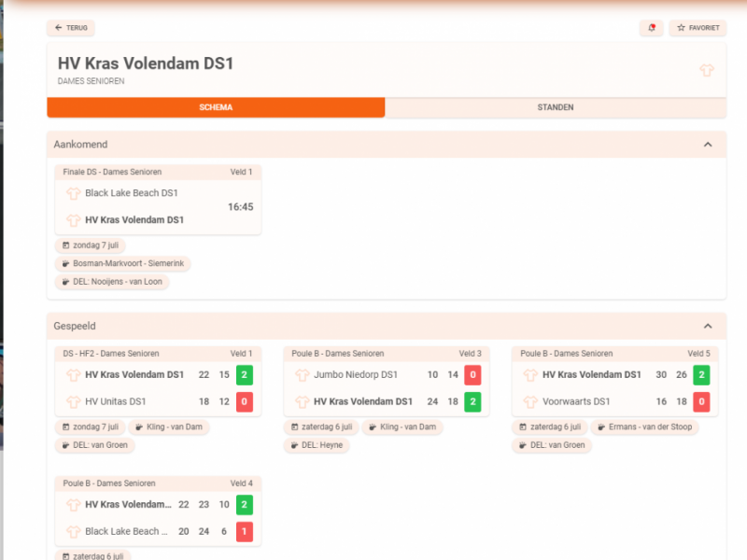Viewport: 747px width, 560px height.
Task: Click the HV Unitas DS1 shirt icon
Action: [x=74, y=402]
